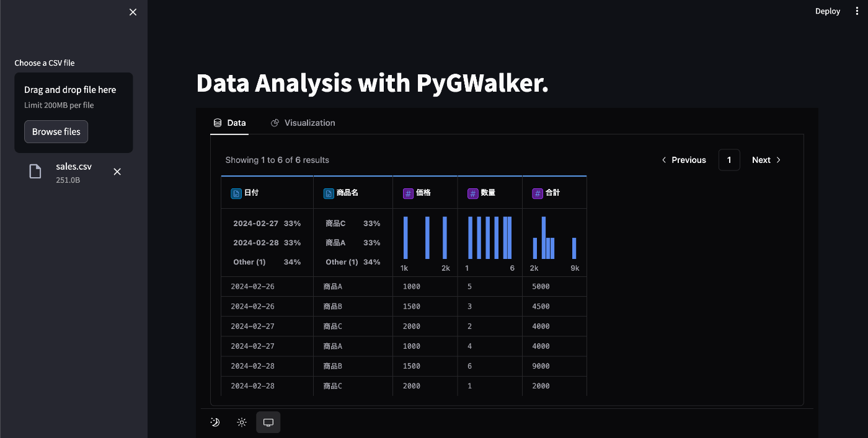
Task: Click the 価格 distribution histogram
Action: [425, 237]
